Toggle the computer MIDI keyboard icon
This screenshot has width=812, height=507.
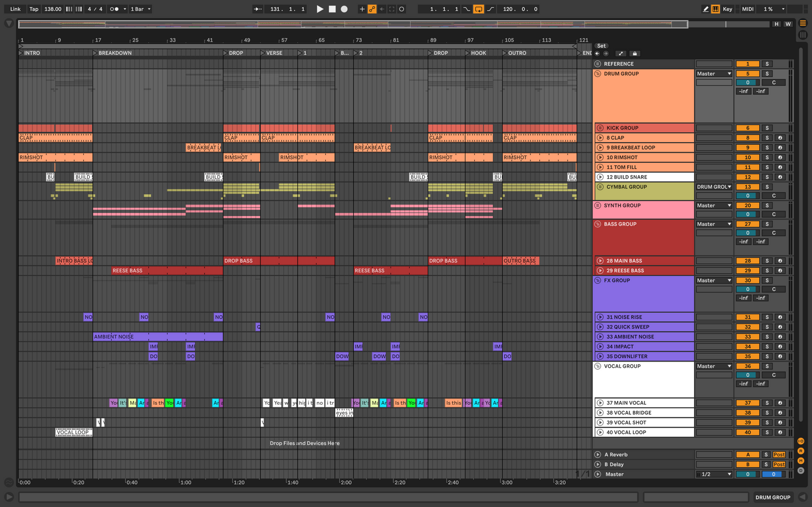pyautogui.click(x=715, y=9)
